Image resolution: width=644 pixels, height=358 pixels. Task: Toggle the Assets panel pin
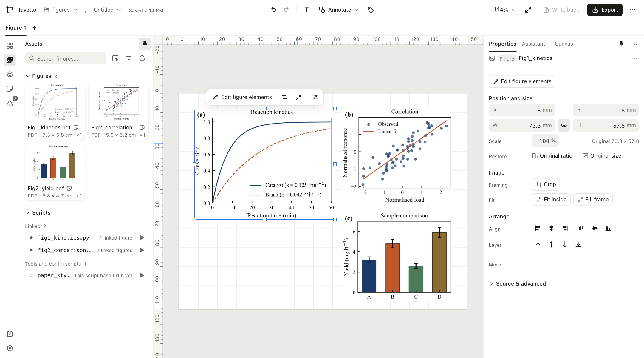pos(145,44)
